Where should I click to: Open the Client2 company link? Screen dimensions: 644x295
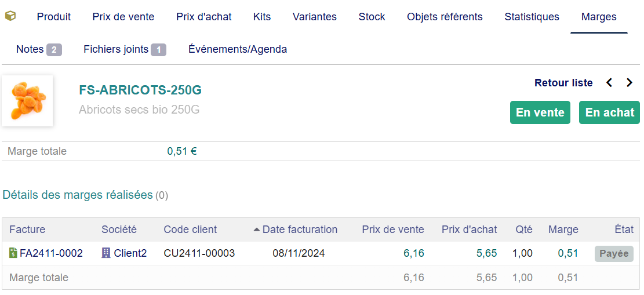[x=130, y=253]
